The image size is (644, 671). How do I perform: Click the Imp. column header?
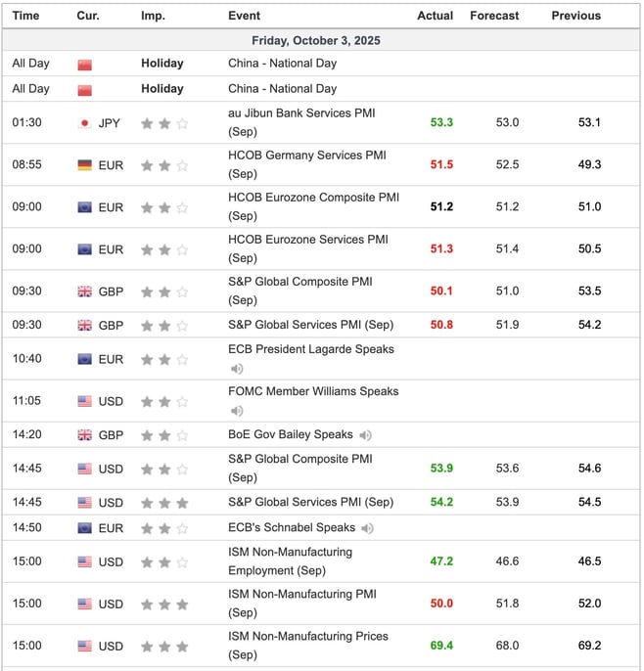point(153,16)
